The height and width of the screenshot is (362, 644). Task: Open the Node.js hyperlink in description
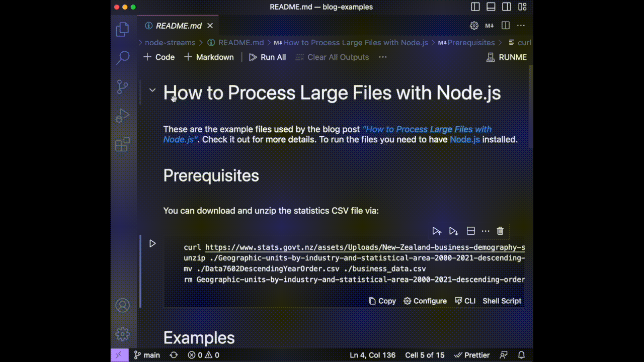point(464,139)
